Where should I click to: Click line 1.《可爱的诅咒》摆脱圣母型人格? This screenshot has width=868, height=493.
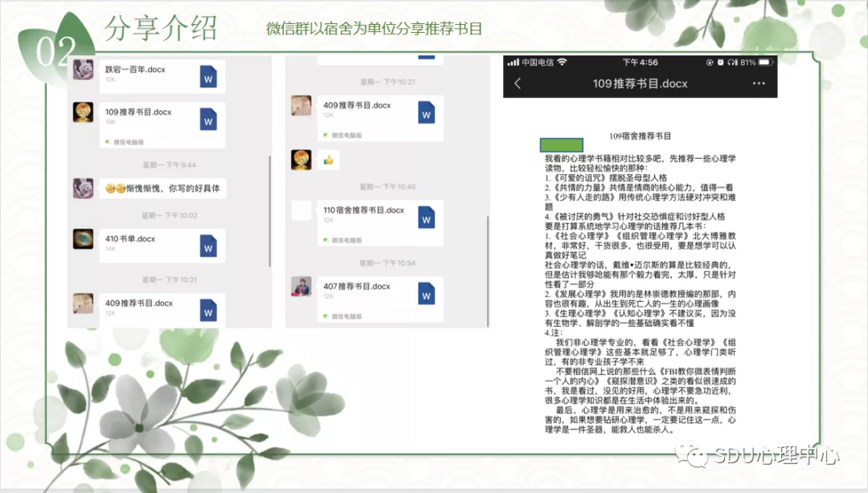tap(606, 177)
